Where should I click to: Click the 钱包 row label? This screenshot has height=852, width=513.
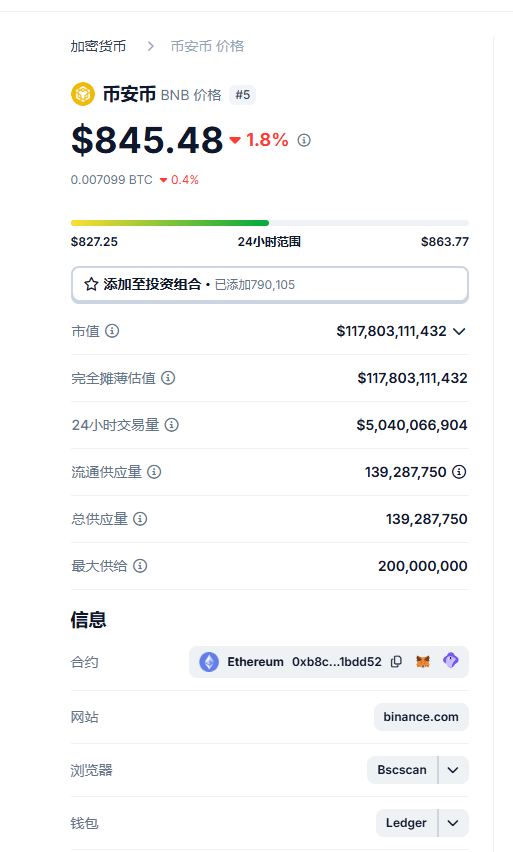pyautogui.click(x=85, y=823)
